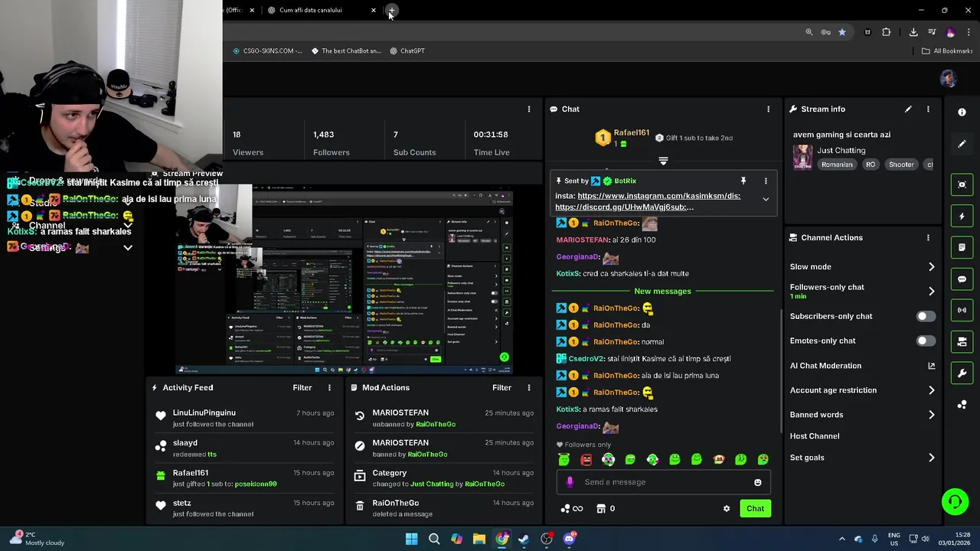Open the All Bookmarks folder
This screenshot has height=551, width=980.
947,51
